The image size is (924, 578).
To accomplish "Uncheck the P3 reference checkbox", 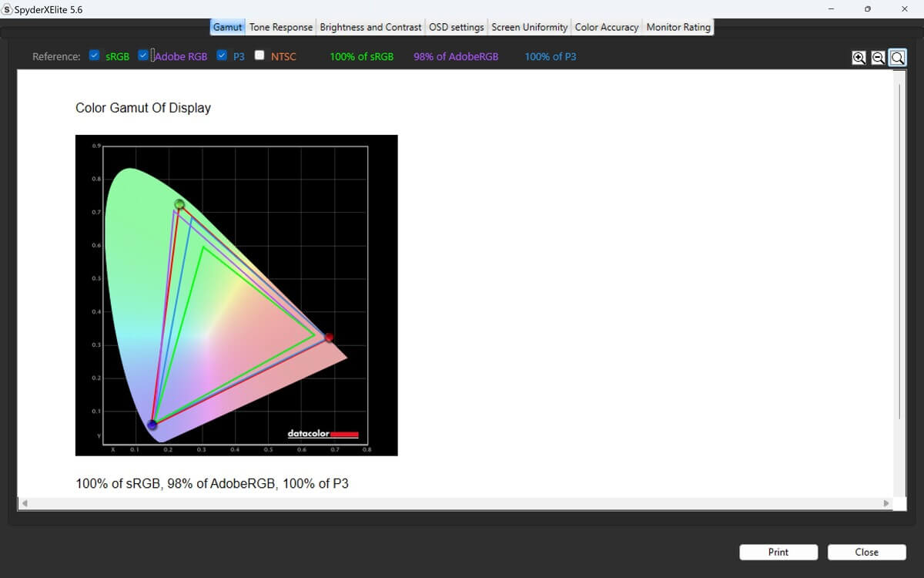I will click(x=222, y=55).
